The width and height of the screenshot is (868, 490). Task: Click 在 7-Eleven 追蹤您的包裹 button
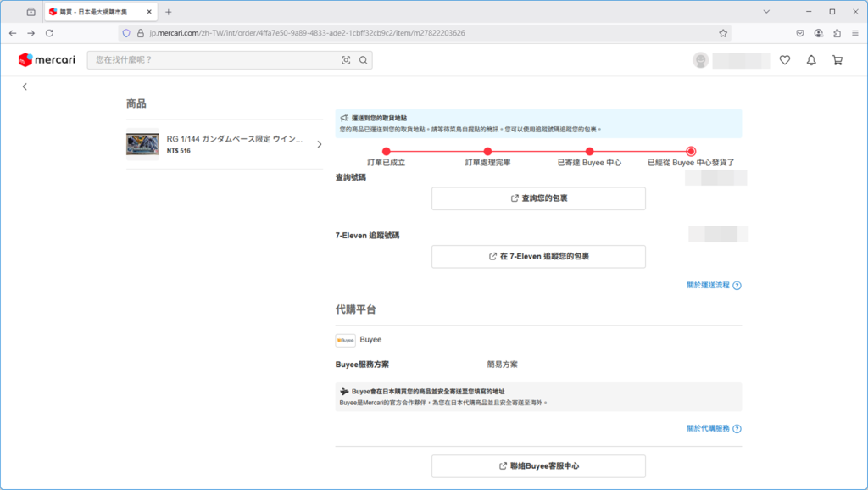coord(538,256)
